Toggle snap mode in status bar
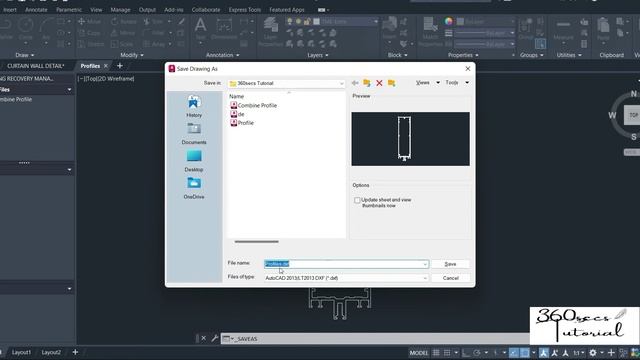640x360 pixels. click(447, 353)
